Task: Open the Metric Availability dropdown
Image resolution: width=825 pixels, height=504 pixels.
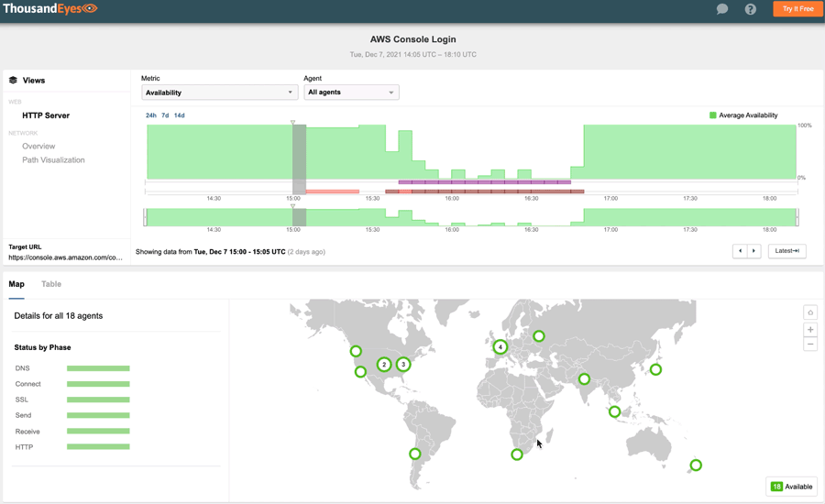Action: coord(219,93)
